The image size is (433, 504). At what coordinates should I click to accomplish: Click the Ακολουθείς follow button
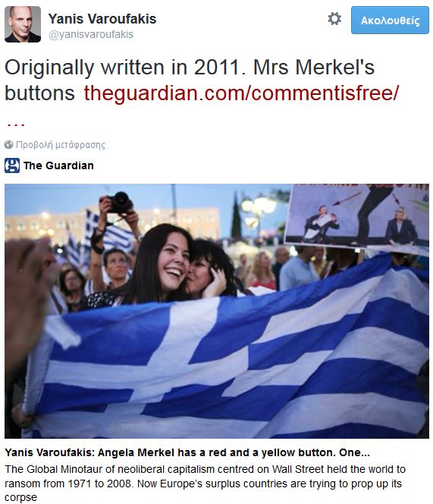390,20
